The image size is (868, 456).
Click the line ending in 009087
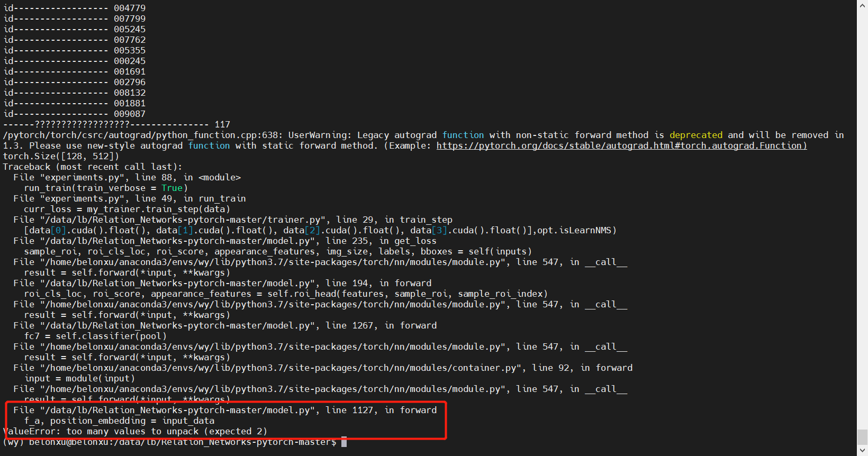(x=74, y=114)
